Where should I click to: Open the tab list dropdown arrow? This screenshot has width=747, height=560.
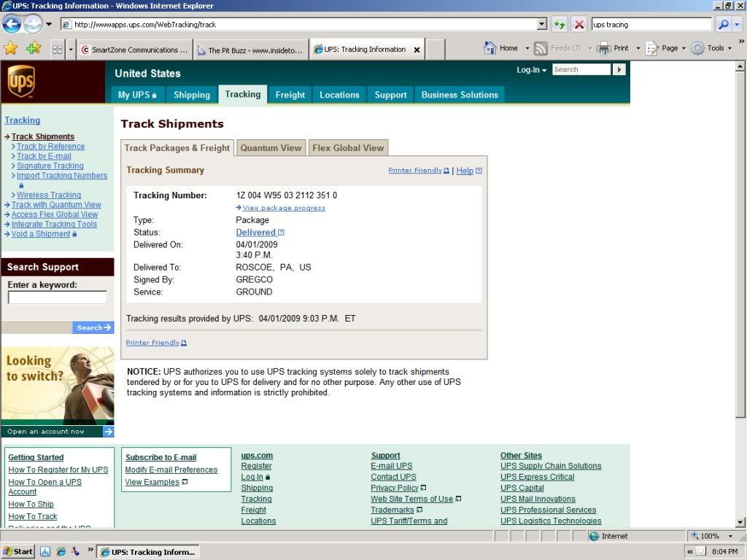[71, 49]
